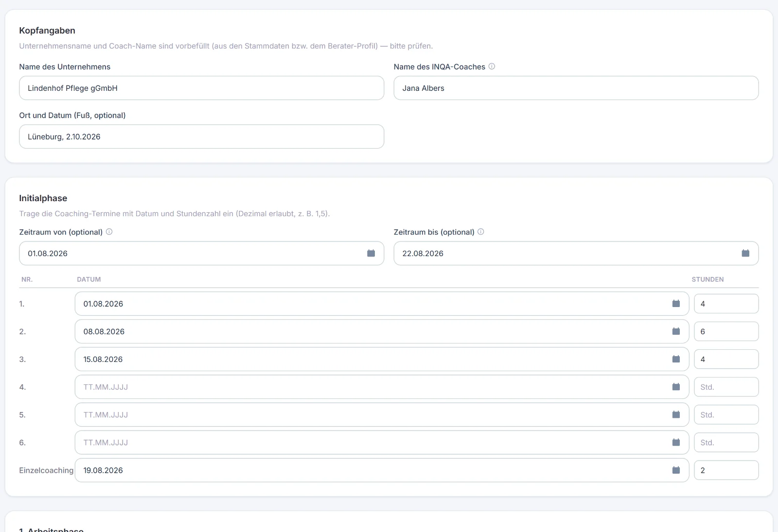Open calendar icon in Einzelcoaching date
778x532 pixels.
coord(676,470)
